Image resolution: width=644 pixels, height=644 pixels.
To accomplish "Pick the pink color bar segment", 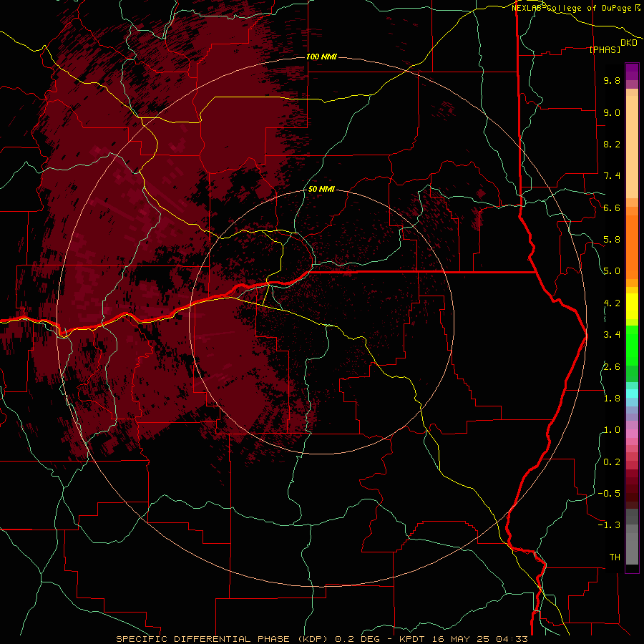I will click(x=632, y=434).
